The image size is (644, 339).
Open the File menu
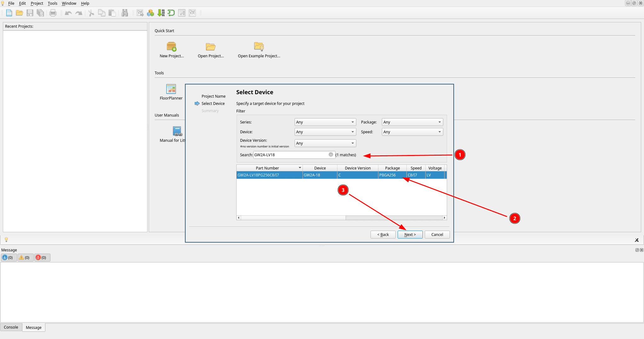point(11,3)
